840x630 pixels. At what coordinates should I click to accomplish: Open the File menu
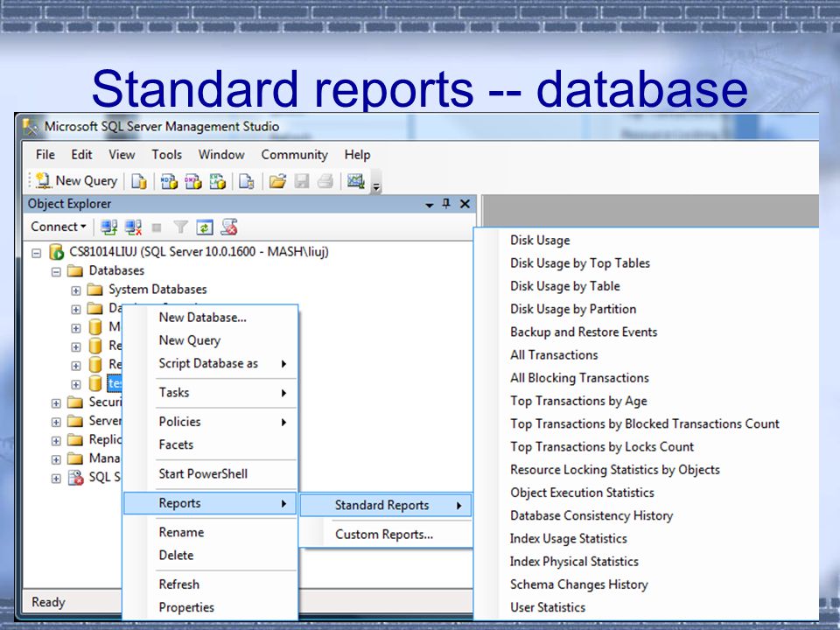pos(45,155)
